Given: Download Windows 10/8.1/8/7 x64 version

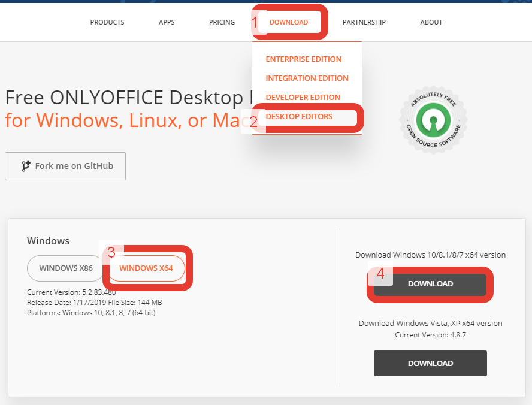Looking at the screenshot, I should (x=430, y=284).
